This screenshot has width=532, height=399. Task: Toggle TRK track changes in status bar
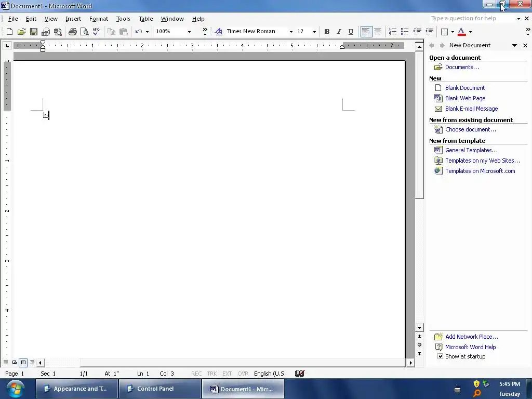[212, 373]
